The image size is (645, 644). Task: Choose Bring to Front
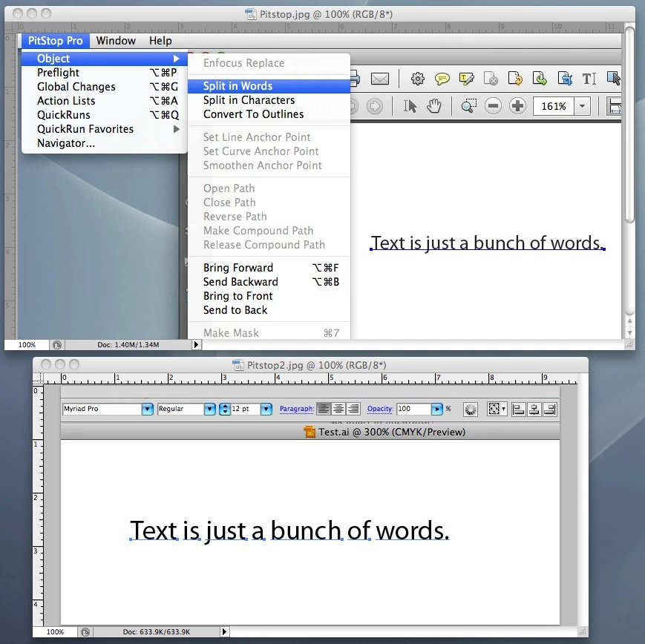point(269,296)
